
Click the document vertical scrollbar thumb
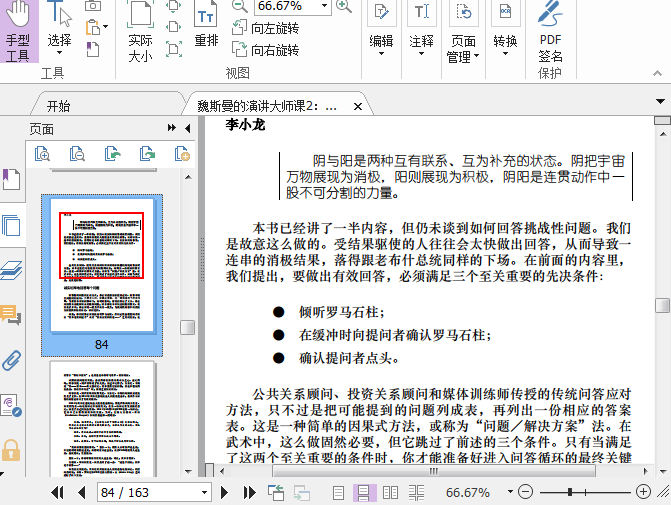pos(662,305)
